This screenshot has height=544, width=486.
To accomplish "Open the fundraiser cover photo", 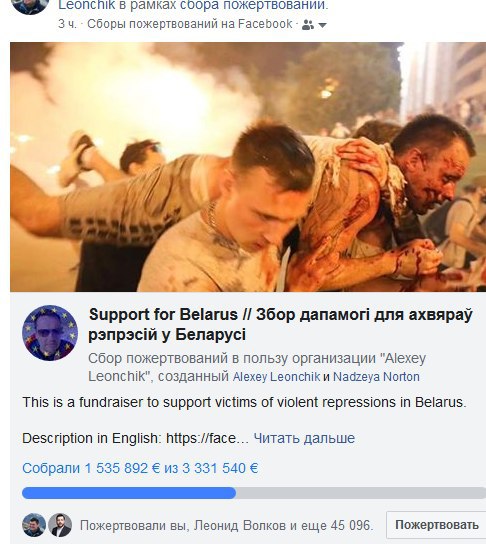I will 248,167.
